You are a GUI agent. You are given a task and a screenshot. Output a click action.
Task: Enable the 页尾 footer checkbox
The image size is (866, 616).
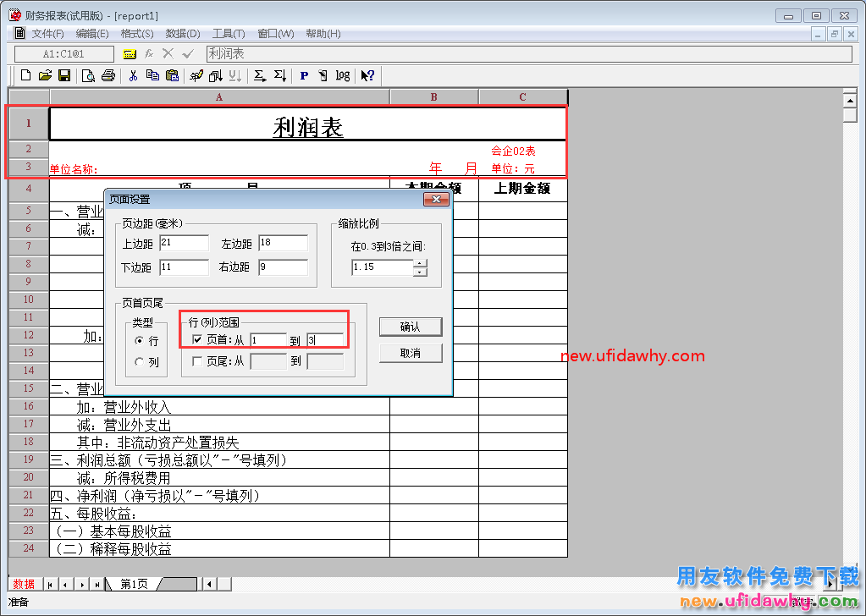pyautogui.click(x=197, y=361)
